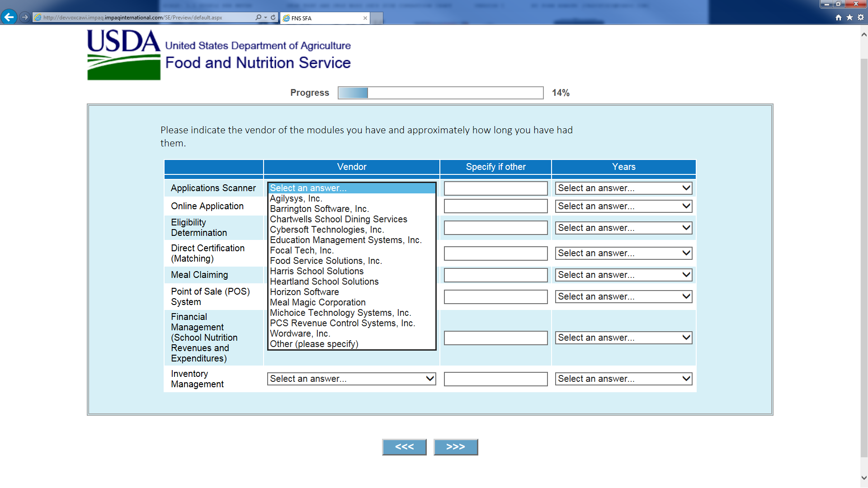
Task: Expand Years dropdown for Applications Scanner
Action: (623, 188)
